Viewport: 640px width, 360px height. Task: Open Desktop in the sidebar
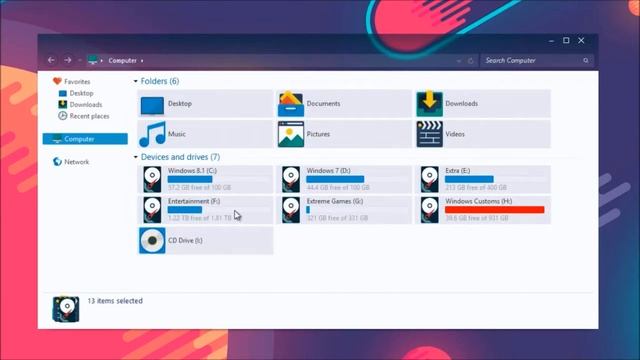[81, 93]
